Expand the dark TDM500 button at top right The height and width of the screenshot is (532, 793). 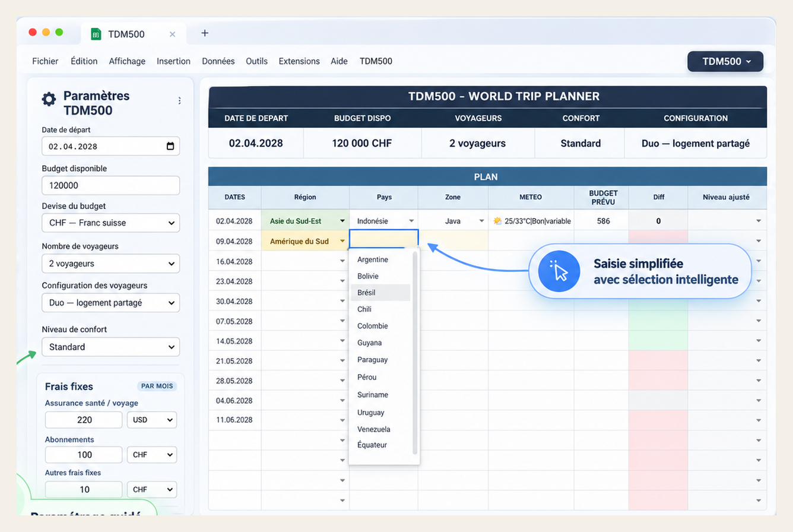(725, 61)
